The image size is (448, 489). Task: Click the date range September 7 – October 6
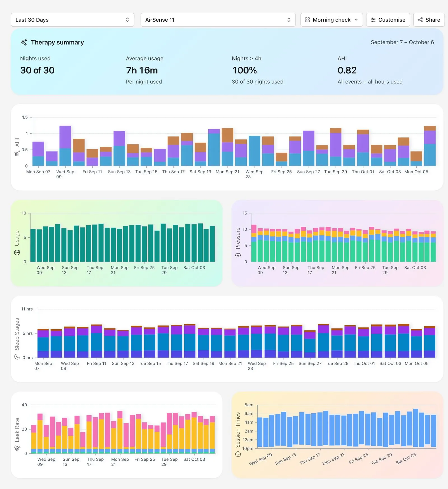pos(402,42)
